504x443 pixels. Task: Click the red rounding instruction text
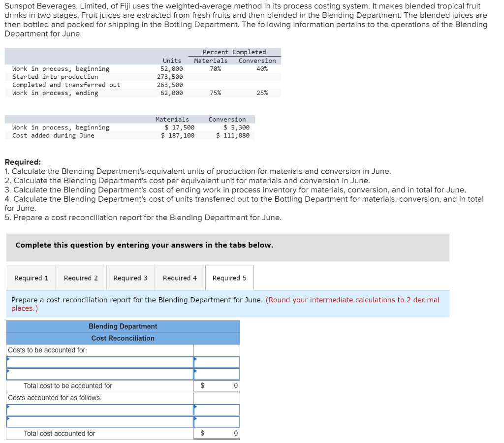pyautogui.click(x=225, y=304)
